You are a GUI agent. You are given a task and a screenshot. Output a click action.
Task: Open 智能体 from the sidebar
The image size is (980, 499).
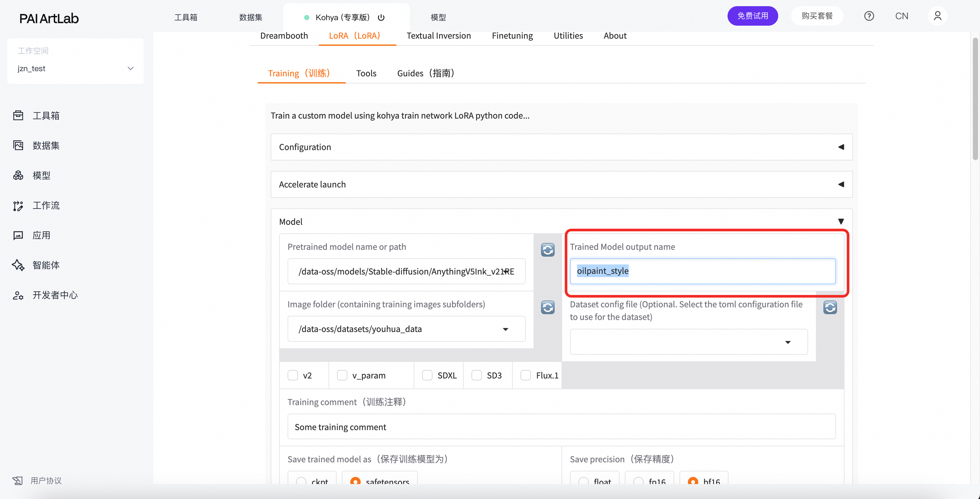point(45,265)
